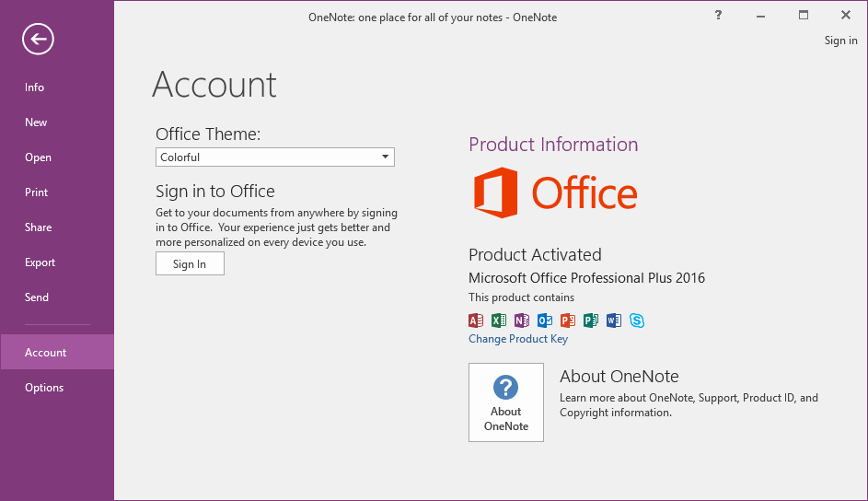This screenshot has width=868, height=501.
Task: Select Send in the sidebar
Action: [x=57, y=297]
